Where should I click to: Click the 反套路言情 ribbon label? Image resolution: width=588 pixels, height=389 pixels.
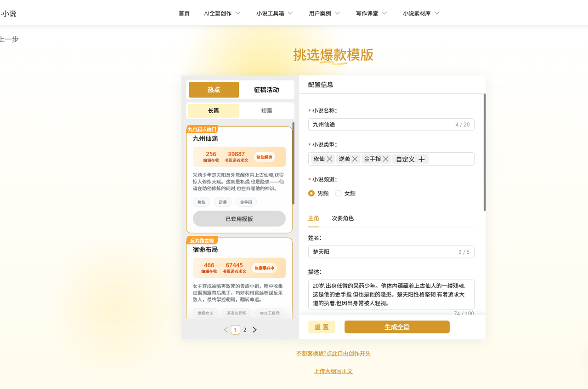pyautogui.click(x=202, y=240)
